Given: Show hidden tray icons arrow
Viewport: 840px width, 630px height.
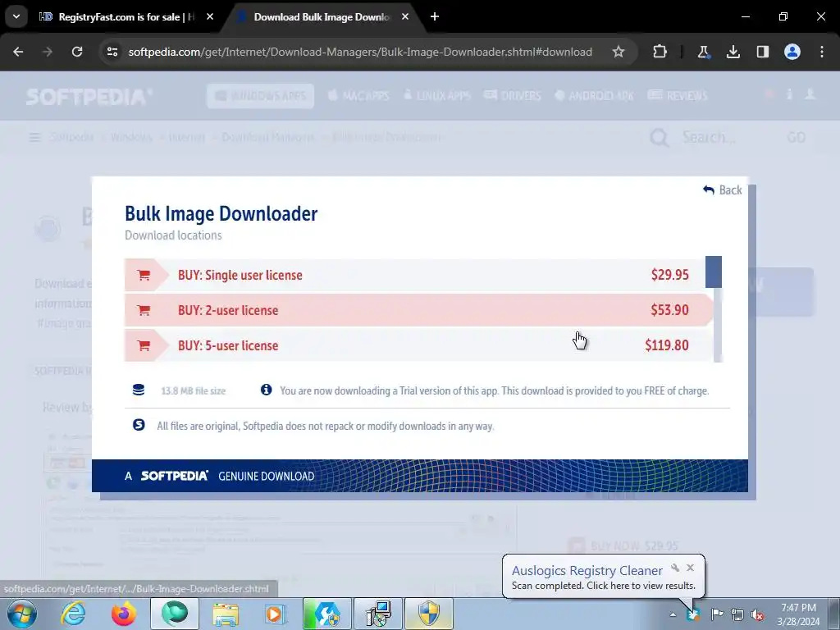Looking at the screenshot, I should pyautogui.click(x=673, y=614).
